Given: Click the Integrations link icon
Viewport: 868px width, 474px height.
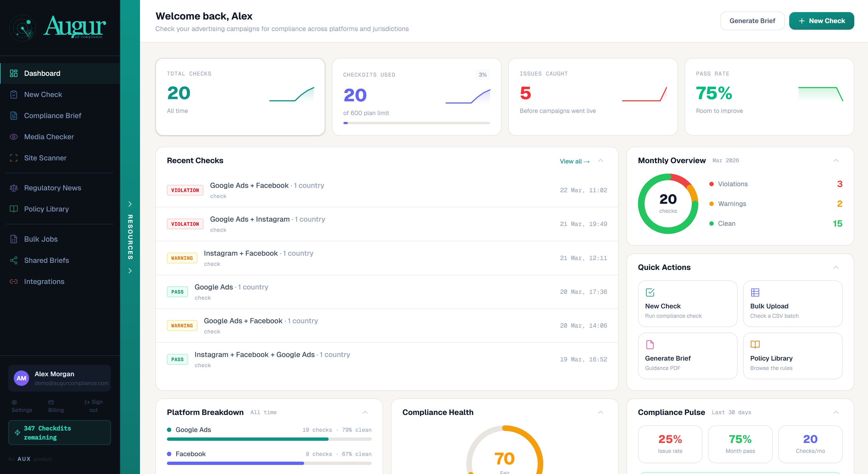Looking at the screenshot, I should click(13, 281).
